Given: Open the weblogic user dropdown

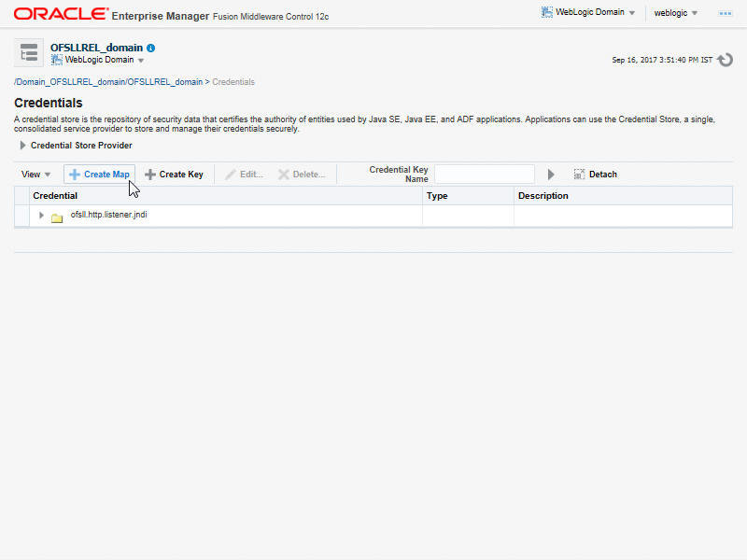Looking at the screenshot, I should pyautogui.click(x=675, y=13).
